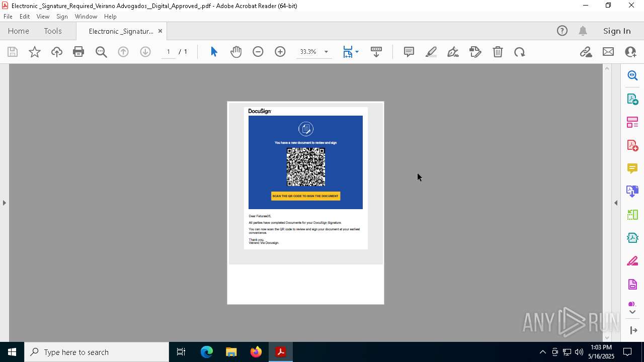Print the document via the printer icon

tap(78, 52)
